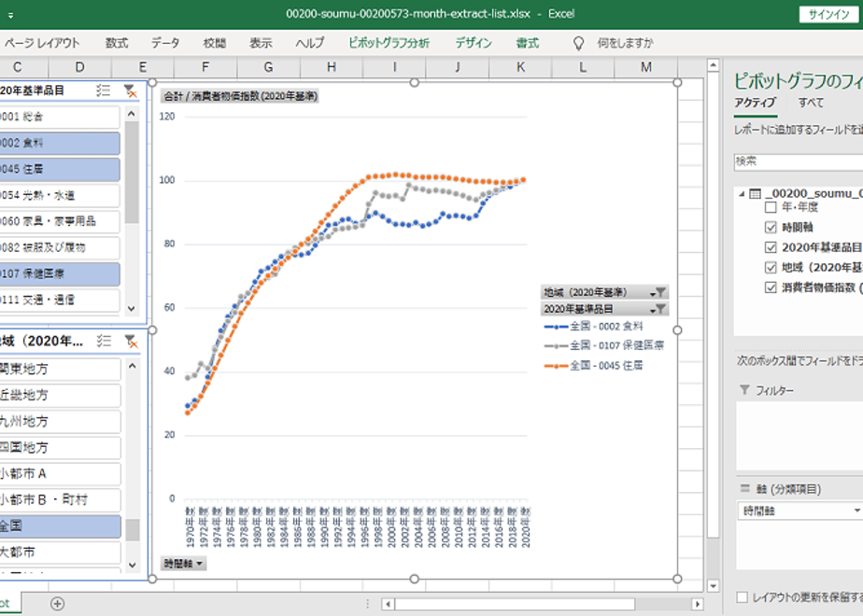863x616 pixels.
Task: Click the gray 全国 - 0107 保健医療 legend entry
Action: coord(603,345)
